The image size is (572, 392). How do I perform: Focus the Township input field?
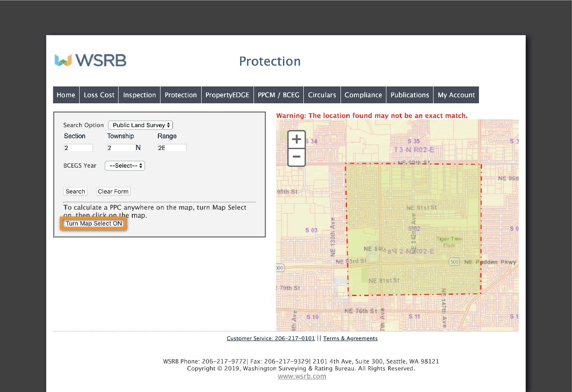[121, 148]
